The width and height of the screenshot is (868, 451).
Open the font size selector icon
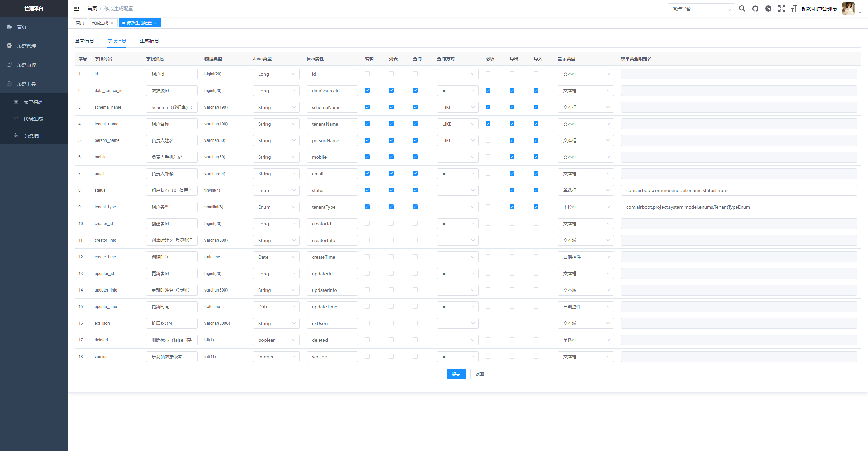click(794, 8)
